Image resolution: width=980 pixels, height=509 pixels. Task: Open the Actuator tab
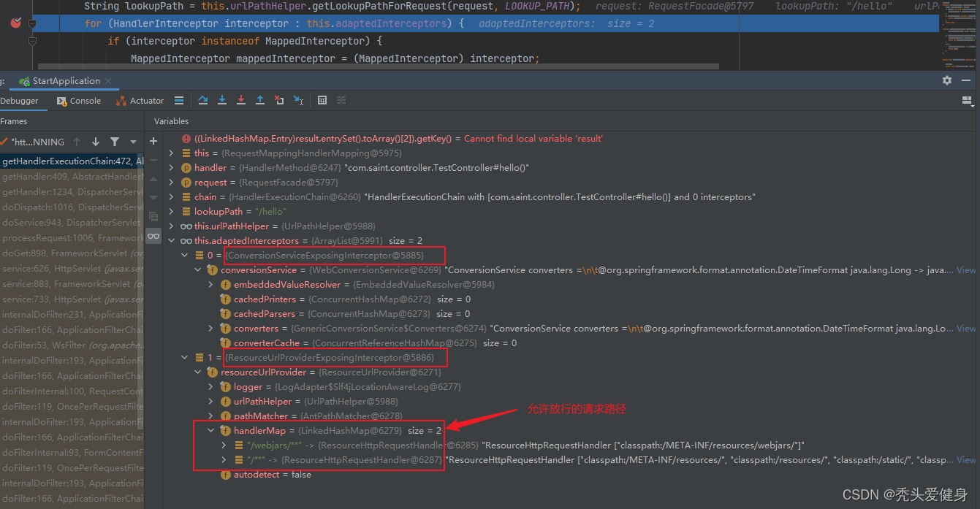point(140,101)
